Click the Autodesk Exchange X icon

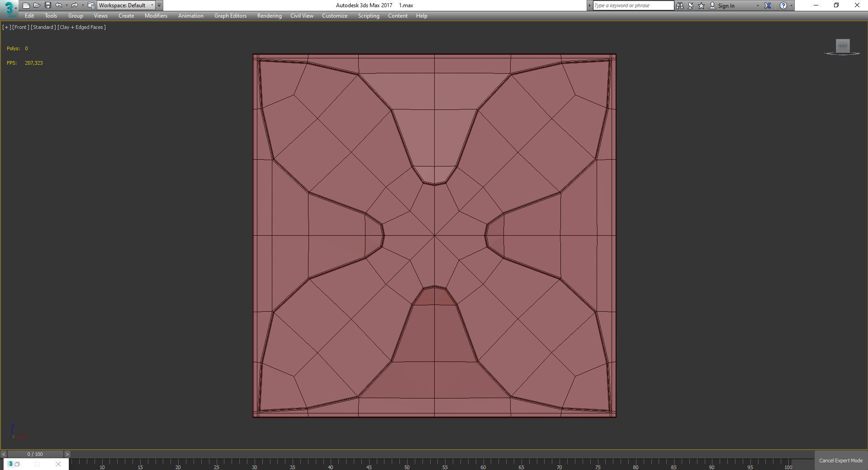(768, 5)
